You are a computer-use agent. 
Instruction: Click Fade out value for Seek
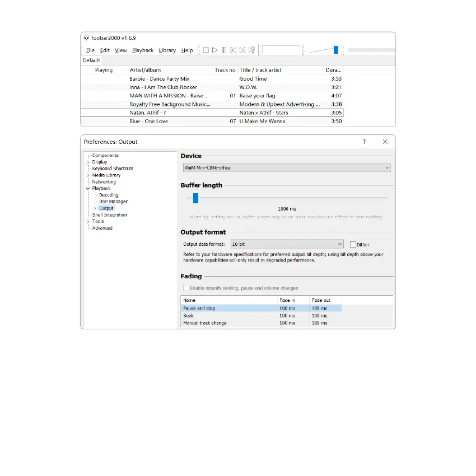coord(319,316)
